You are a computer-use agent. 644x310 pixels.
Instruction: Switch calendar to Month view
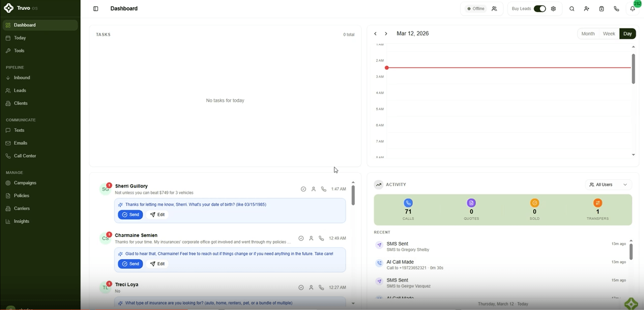[x=588, y=34]
